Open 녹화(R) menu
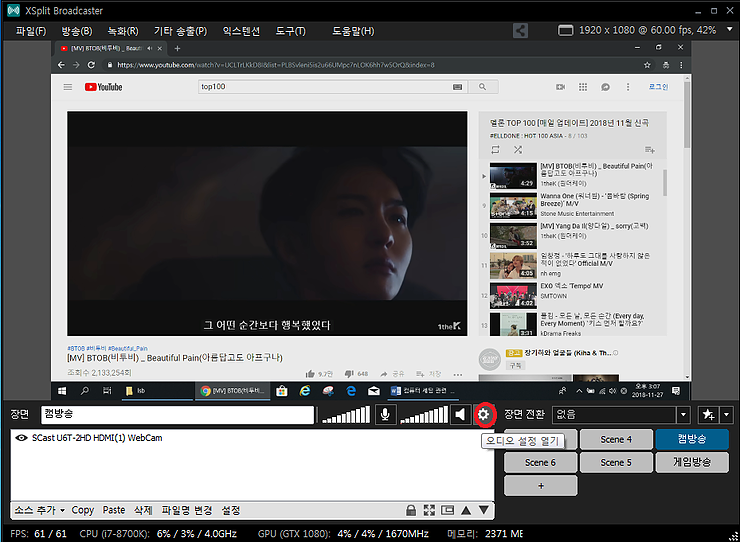The height and width of the screenshot is (542, 740). click(123, 31)
